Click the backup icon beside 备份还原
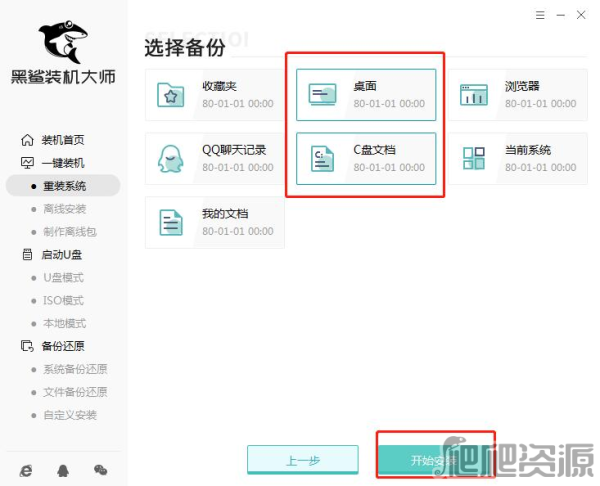This screenshot has width=600, height=486. pyautogui.click(x=27, y=346)
